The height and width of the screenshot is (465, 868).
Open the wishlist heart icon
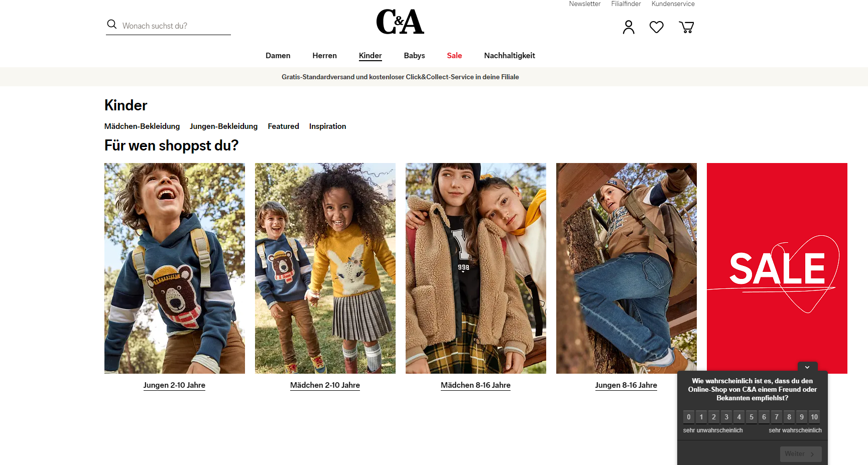pyautogui.click(x=656, y=27)
